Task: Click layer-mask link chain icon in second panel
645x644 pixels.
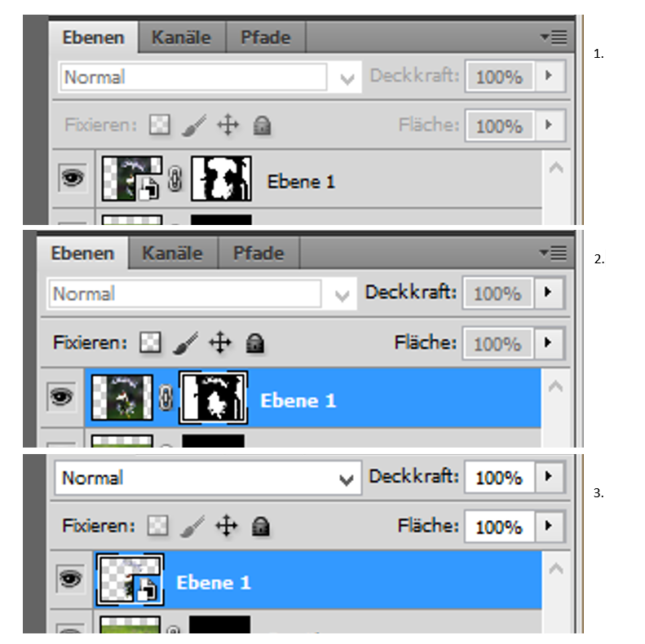Action: 166,397
